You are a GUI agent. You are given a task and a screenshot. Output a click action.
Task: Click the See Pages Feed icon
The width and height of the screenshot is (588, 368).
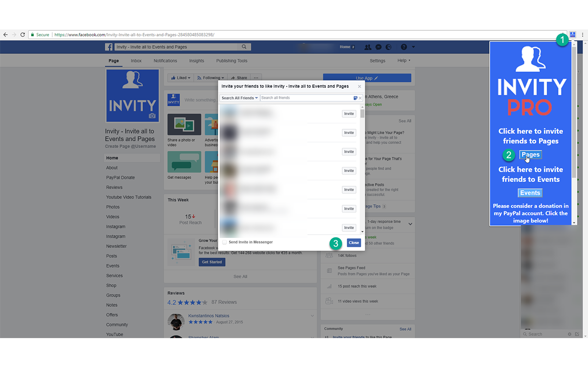pyautogui.click(x=329, y=270)
